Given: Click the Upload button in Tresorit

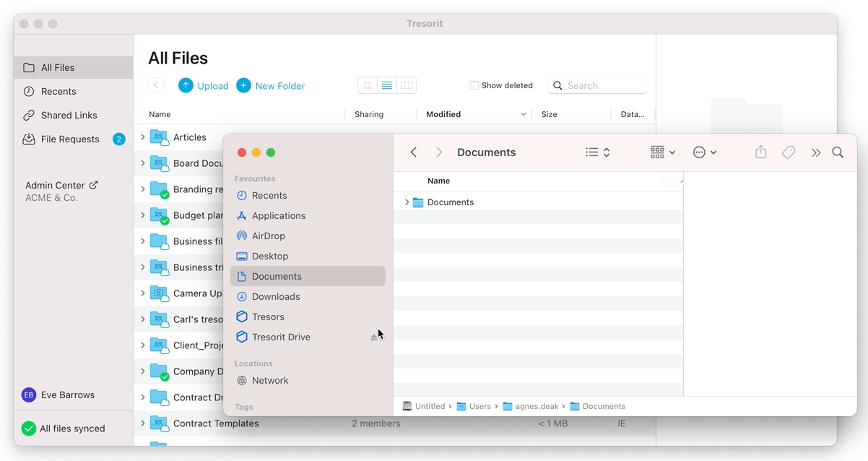Looking at the screenshot, I should click(x=204, y=85).
